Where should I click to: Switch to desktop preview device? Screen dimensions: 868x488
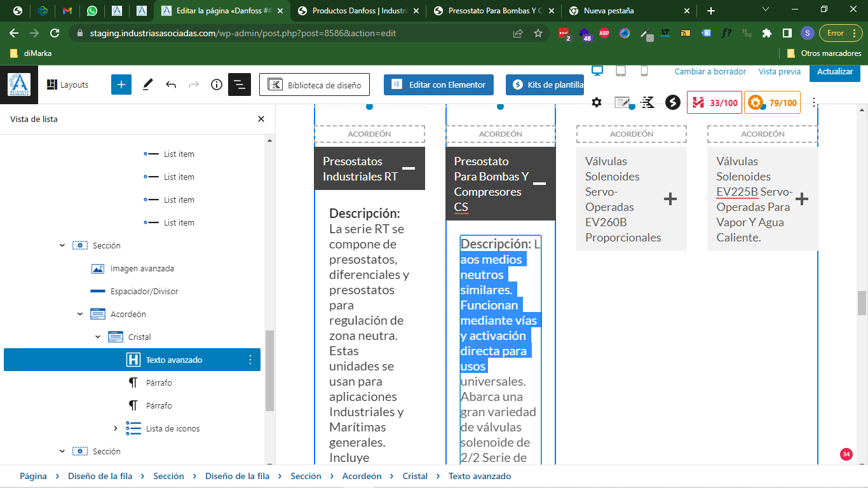click(x=597, y=71)
